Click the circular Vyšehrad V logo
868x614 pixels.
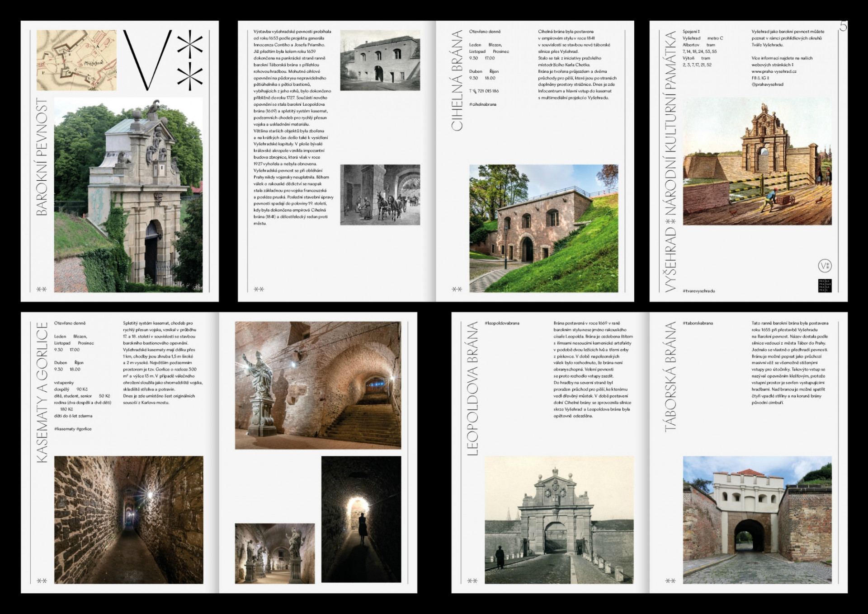pos(825,266)
